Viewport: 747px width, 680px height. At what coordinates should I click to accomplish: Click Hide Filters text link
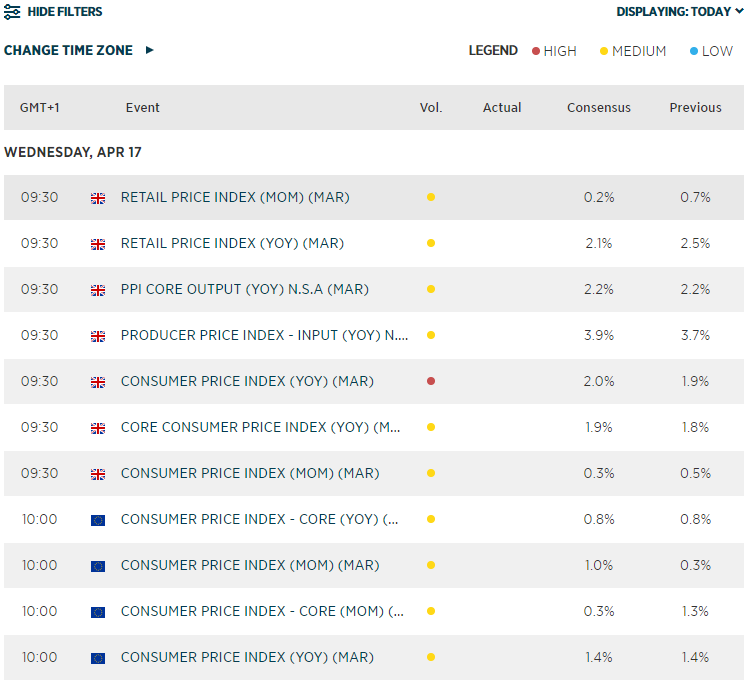tap(65, 12)
